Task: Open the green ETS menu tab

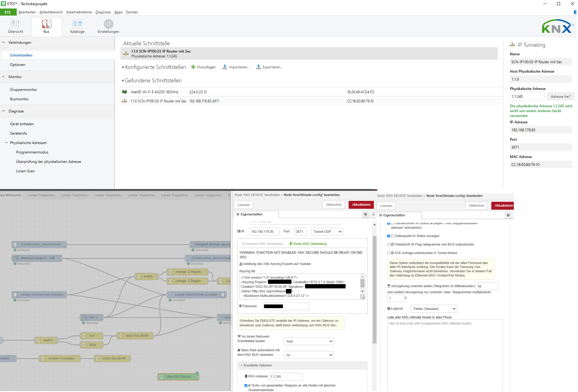Action: click(8, 12)
